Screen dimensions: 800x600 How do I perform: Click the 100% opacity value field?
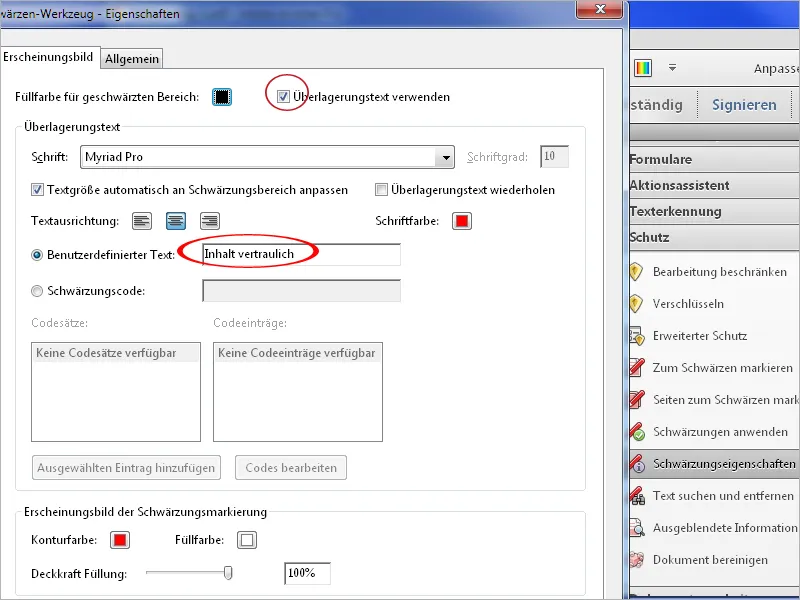click(307, 573)
